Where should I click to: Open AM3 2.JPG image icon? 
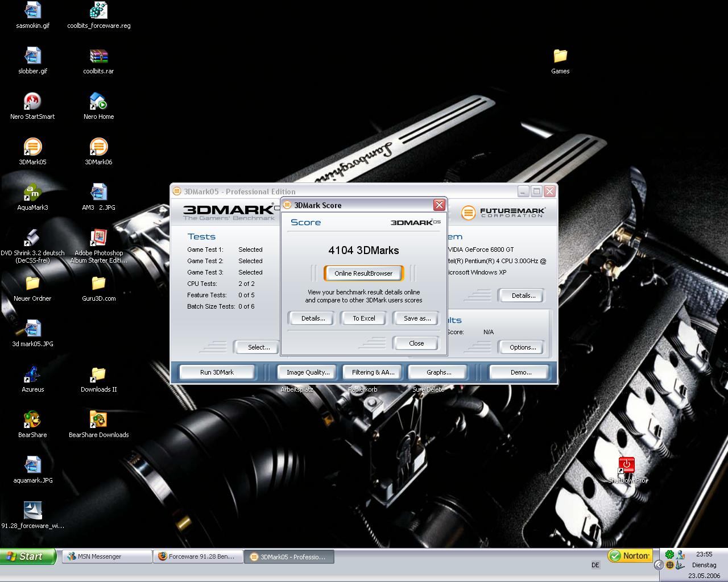pyautogui.click(x=98, y=197)
